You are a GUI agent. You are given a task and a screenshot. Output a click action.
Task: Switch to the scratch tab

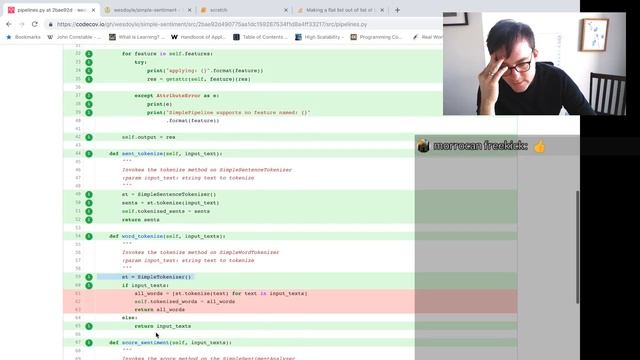[243, 10]
